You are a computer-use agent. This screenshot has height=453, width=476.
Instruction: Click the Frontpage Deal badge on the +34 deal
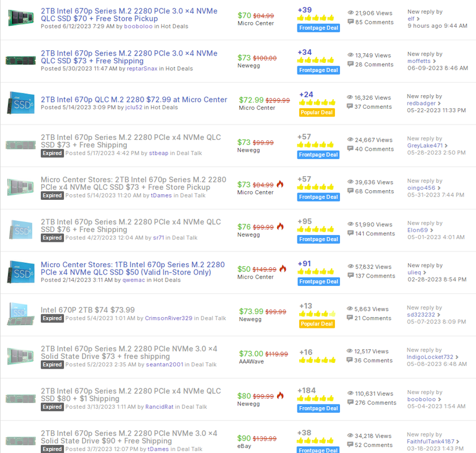click(318, 70)
